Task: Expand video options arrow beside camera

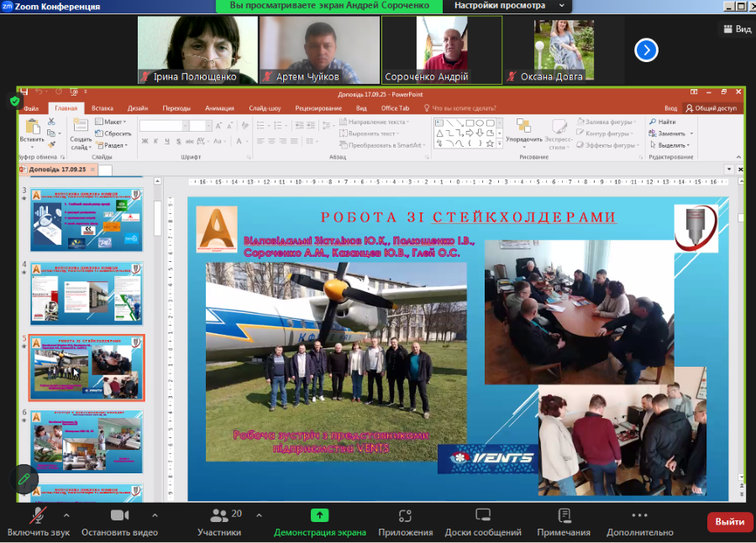Action: point(155,514)
